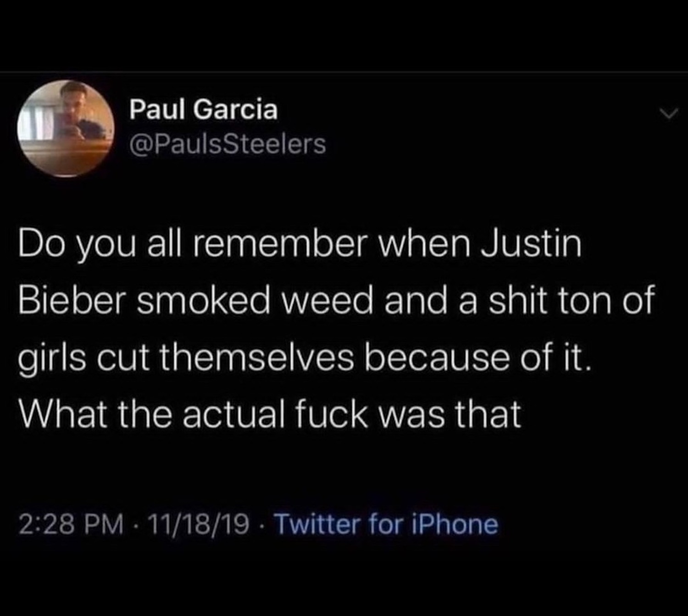Open the Twitter for iPhone source link
688x616 pixels.
coord(386,524)
